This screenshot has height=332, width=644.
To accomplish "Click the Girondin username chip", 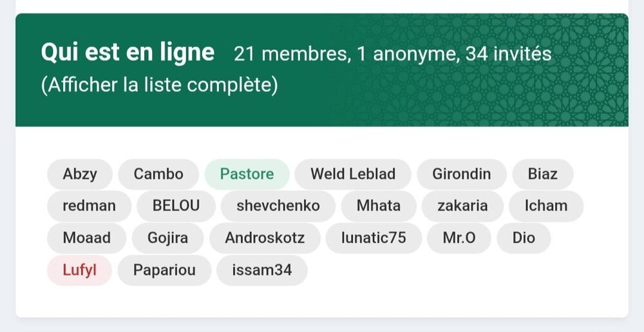I will click(461, 174).
